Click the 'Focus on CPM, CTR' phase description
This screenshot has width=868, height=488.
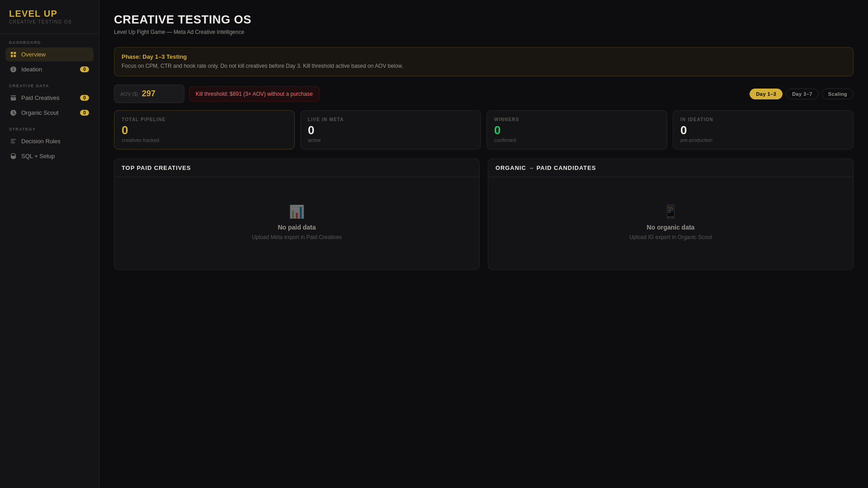point(262,66)
